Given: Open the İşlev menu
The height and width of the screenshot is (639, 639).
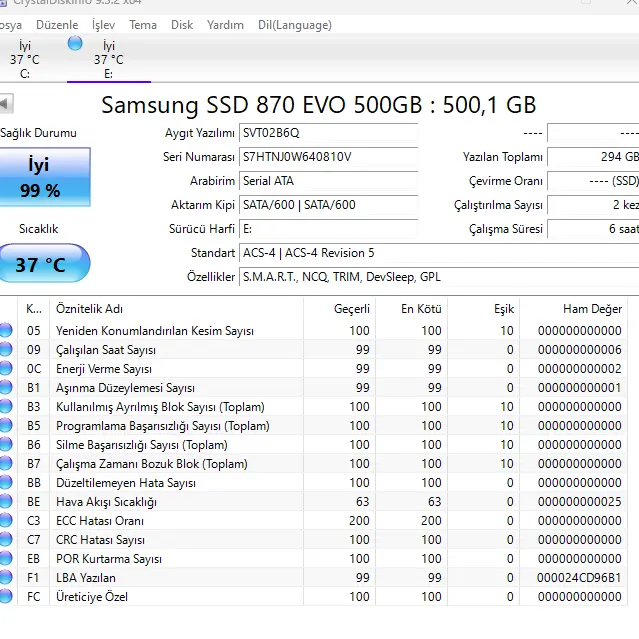Looking at the screenshot, I should coord(104,25).
